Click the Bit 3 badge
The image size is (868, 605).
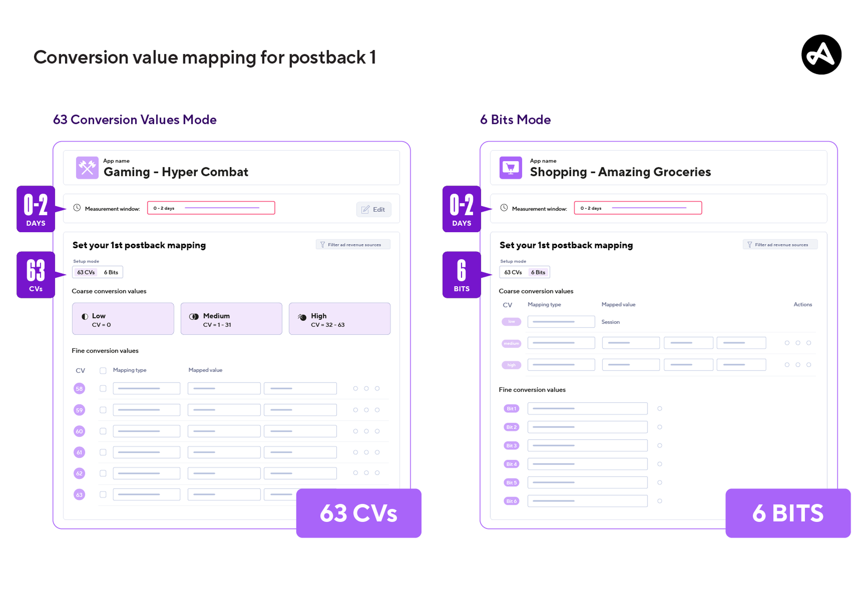[511, 446]
